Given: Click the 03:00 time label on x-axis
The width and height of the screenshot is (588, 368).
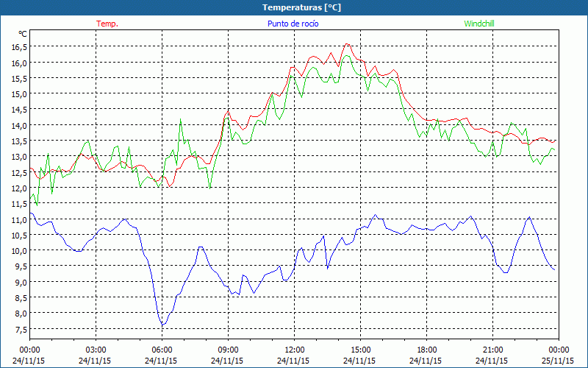Looking at the screenshot, I should [x=96, y=350].
